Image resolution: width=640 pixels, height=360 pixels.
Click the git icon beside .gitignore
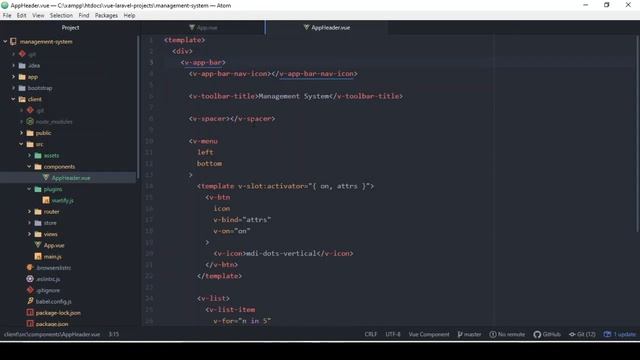coord(30,290)
